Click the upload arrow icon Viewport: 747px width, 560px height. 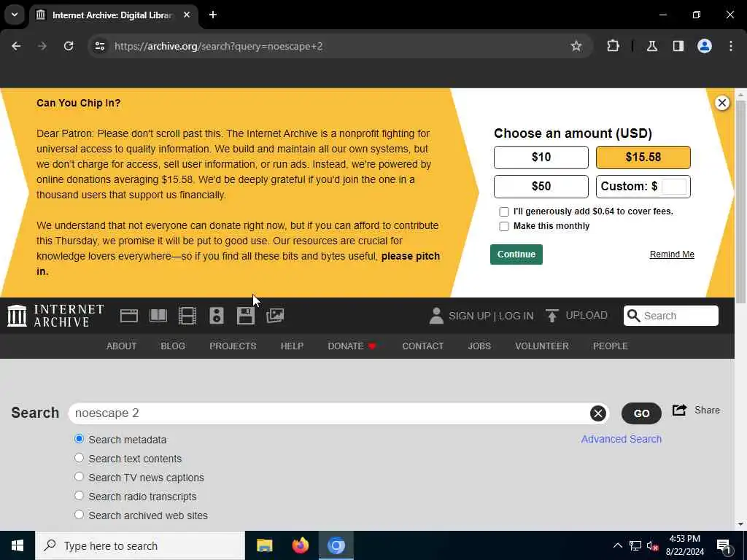[x=551, y=316]
